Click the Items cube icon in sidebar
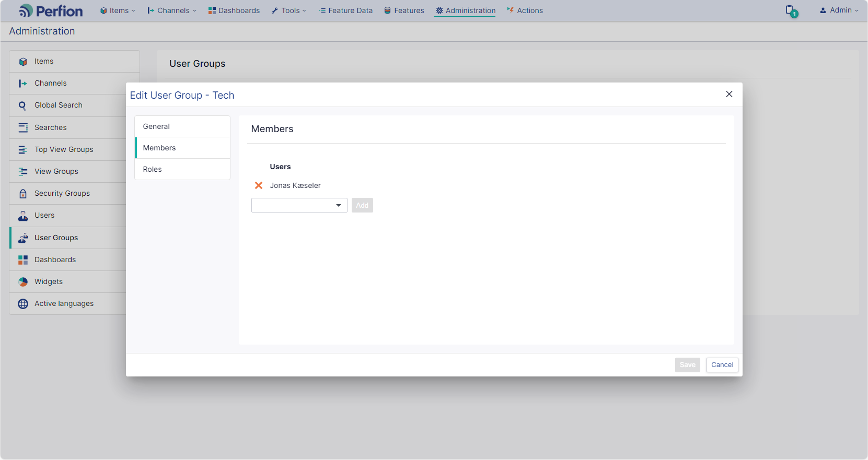 [x=23, y=62]
